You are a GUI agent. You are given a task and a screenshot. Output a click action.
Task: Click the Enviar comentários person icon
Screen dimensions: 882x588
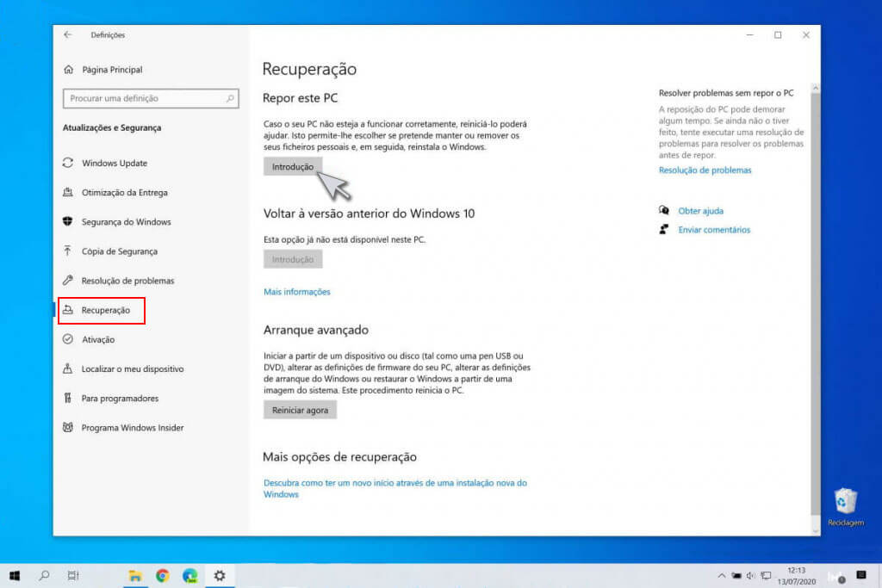click(x=664, y=229)
